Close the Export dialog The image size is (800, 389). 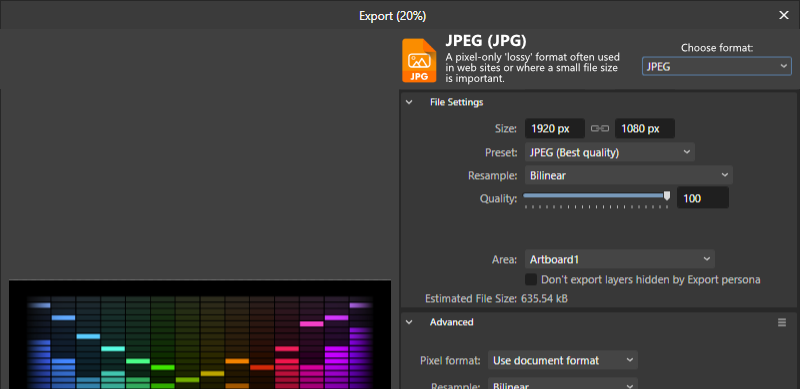click(784, 15)
